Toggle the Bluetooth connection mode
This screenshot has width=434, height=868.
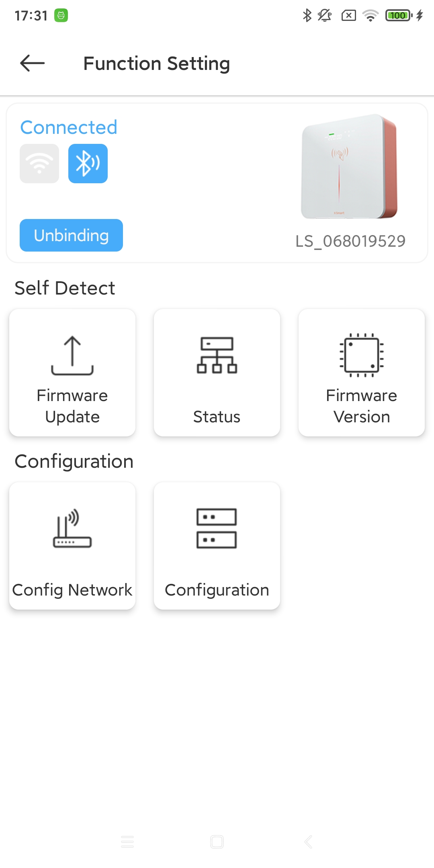coord(88,164)
